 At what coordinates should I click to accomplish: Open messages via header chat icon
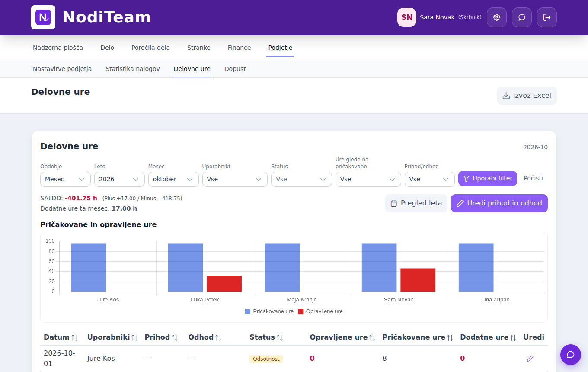tap(522, 17)
